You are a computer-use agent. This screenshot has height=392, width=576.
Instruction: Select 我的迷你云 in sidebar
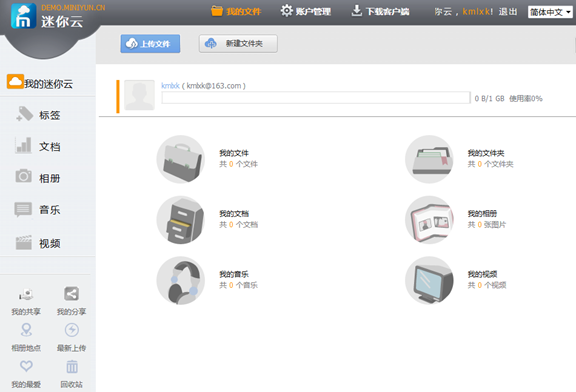40,83
